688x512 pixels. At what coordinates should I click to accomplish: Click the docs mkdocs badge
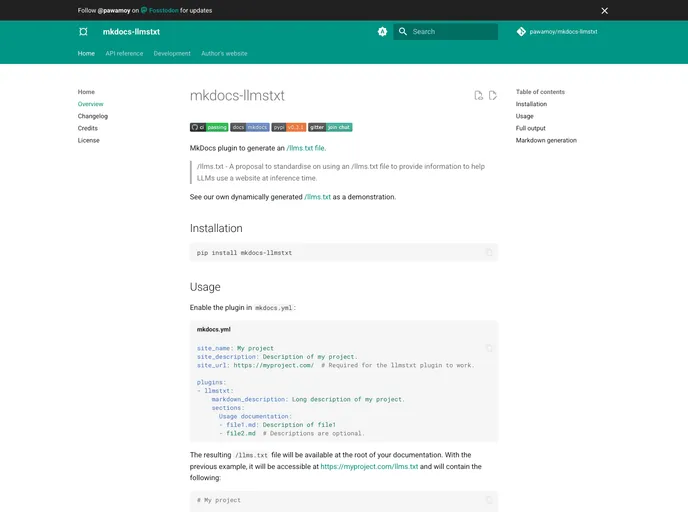tap(250, 127)
